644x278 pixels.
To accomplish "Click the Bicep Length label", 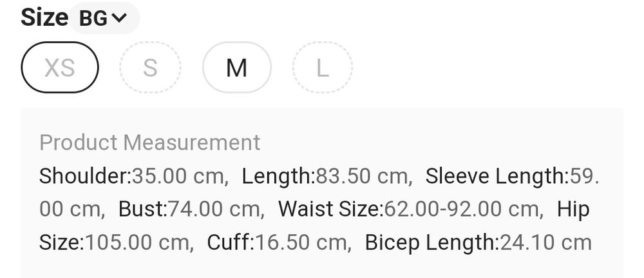I will click(x=431, y=243).
